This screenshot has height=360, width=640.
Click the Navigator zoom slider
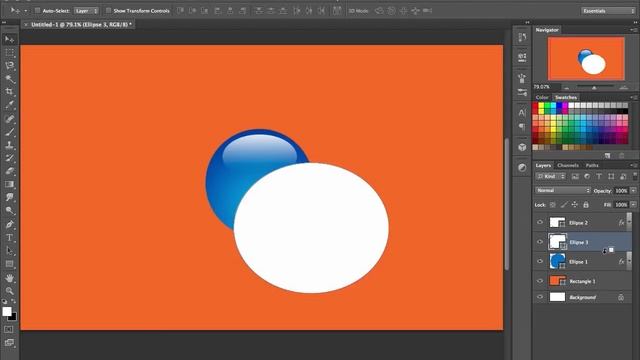click(594, 87)
